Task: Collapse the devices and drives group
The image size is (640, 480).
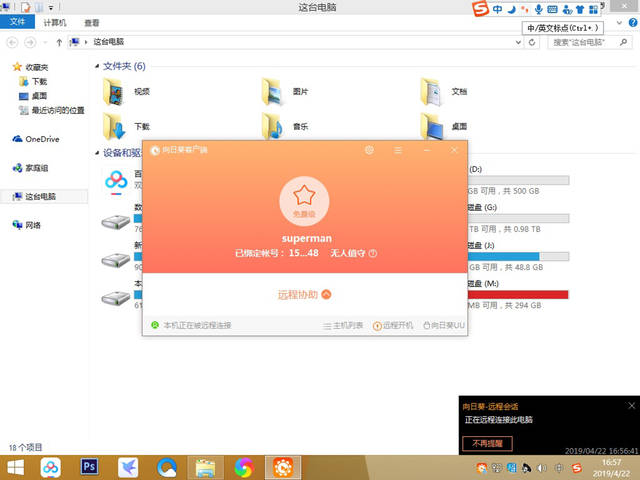Action: point(97,153)
